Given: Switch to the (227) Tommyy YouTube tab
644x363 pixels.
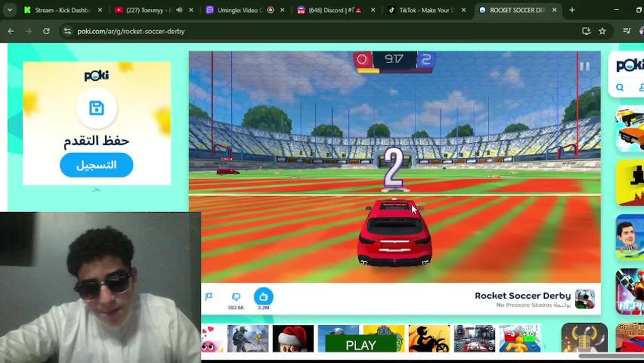Looking at the screenshot, I should [148, 10].
